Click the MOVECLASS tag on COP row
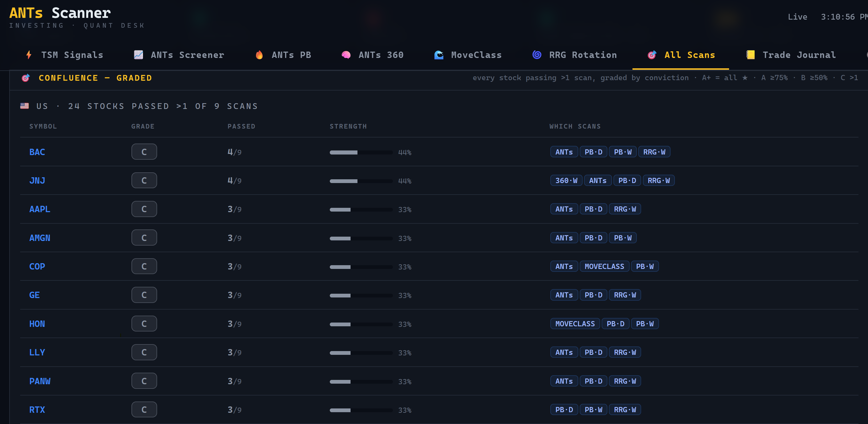Screen dimensions: 868x424 604,266
